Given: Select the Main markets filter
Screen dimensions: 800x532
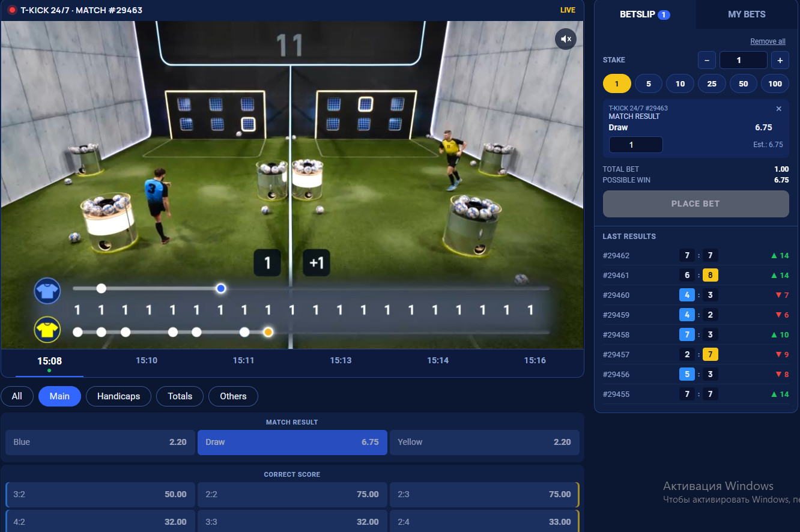Looking at the screenshot, I should coord(59,396).
